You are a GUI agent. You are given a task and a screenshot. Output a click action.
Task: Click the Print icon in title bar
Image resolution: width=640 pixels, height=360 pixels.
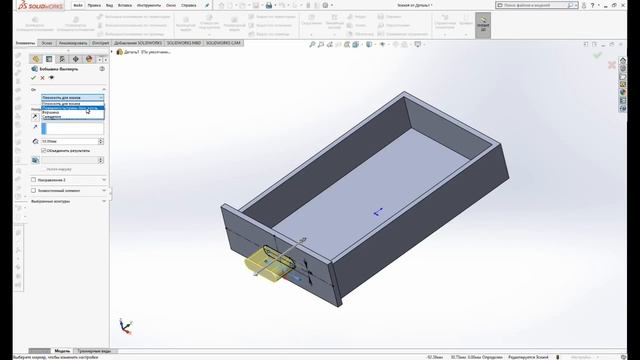tap(269, 5)
